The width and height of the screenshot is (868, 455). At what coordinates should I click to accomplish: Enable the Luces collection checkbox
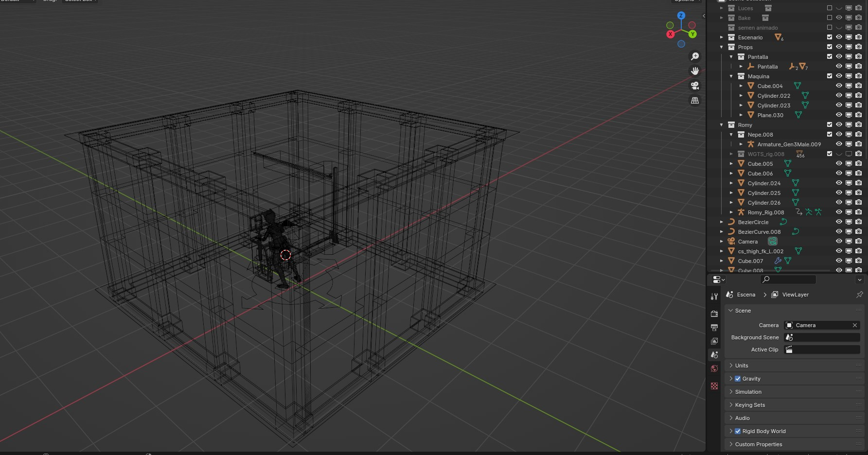point(830,8)
